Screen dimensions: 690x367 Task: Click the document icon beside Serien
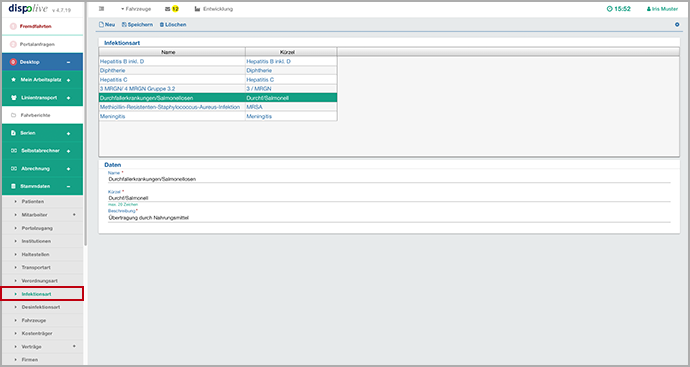13,133
